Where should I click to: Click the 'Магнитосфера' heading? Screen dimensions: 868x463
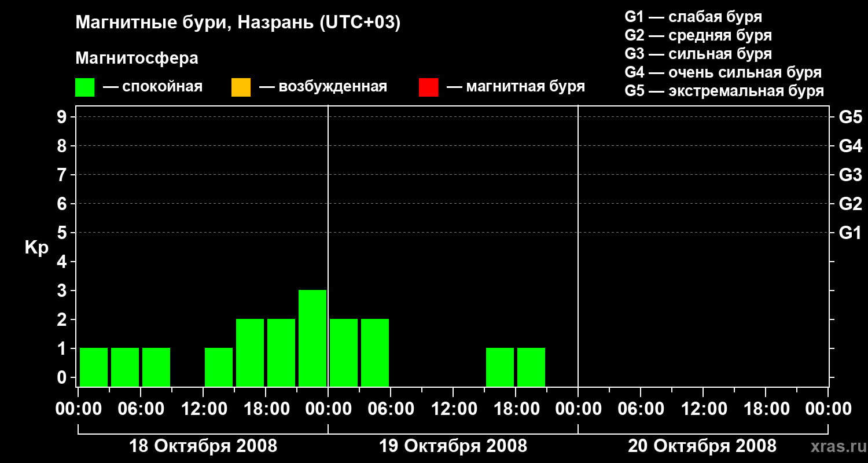point(137,58)
